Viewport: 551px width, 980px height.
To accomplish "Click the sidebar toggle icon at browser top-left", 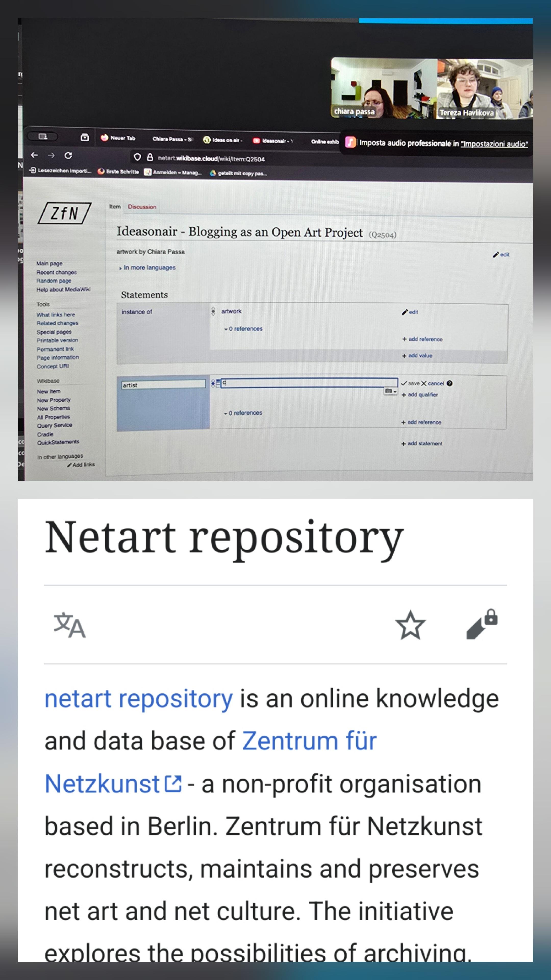I will pos(43,136).
